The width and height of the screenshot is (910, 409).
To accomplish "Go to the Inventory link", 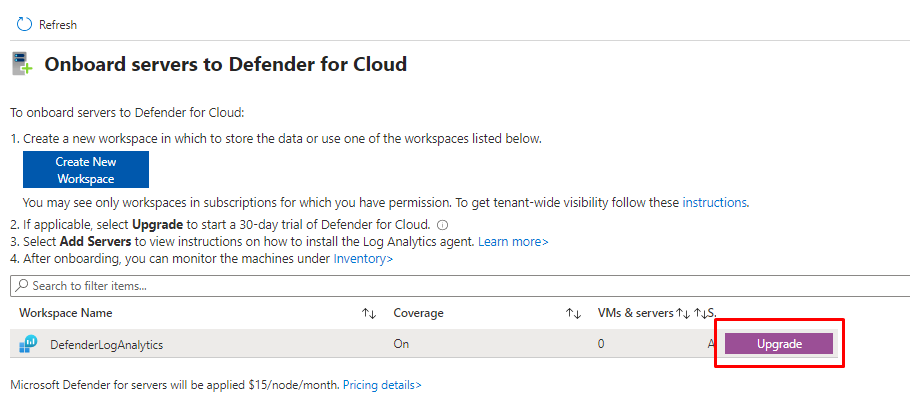I will tap(363, 259).
